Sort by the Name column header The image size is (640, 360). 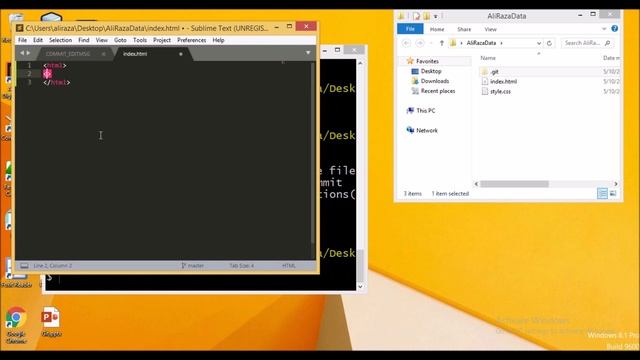[488, 58]
